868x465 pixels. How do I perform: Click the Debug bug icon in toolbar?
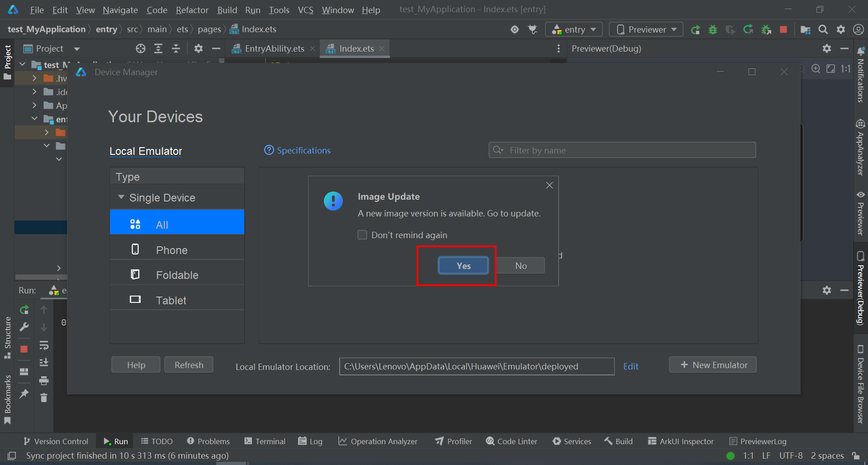click(713, 29)
